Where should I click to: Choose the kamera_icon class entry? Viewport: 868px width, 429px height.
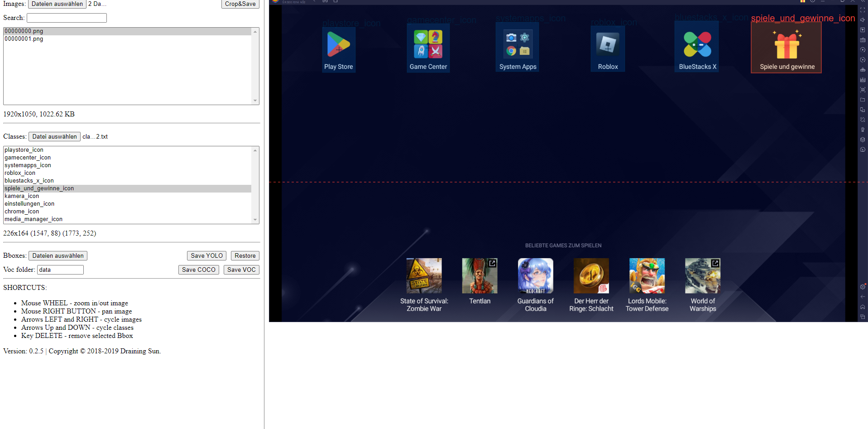point(22,196)
